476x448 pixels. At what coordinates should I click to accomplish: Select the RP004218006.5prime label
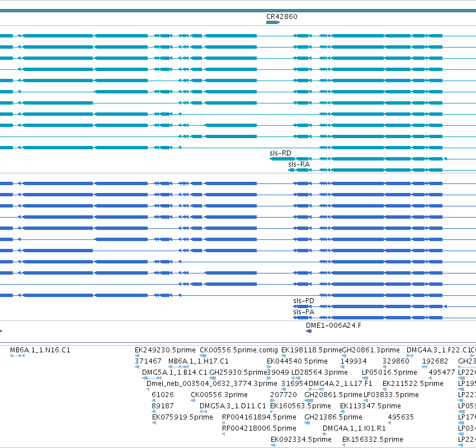pyautogui.click(x=259, y=428)
